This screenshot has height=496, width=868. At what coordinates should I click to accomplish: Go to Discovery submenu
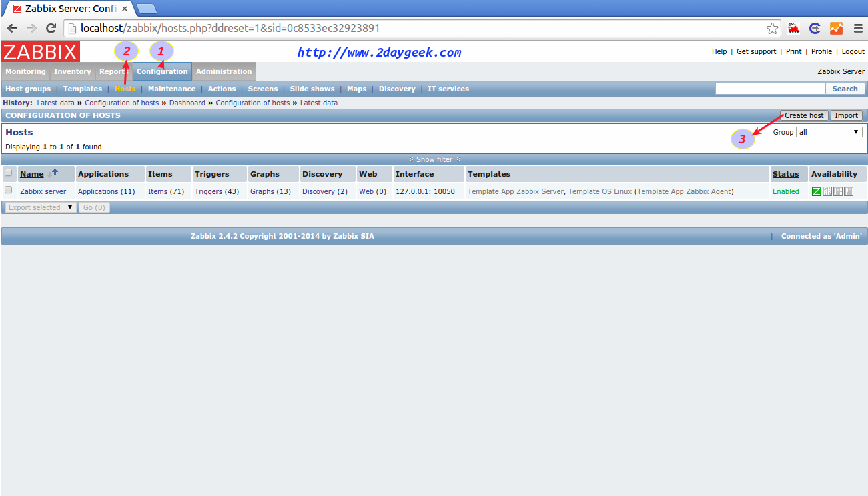(x=397, y=89)
